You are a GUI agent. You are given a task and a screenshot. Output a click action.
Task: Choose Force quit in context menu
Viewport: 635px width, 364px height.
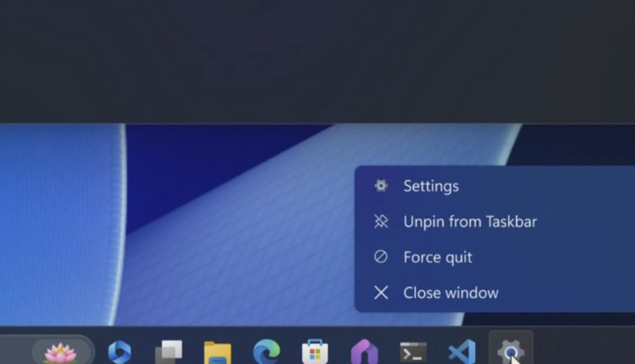click(x=496, y=257)
